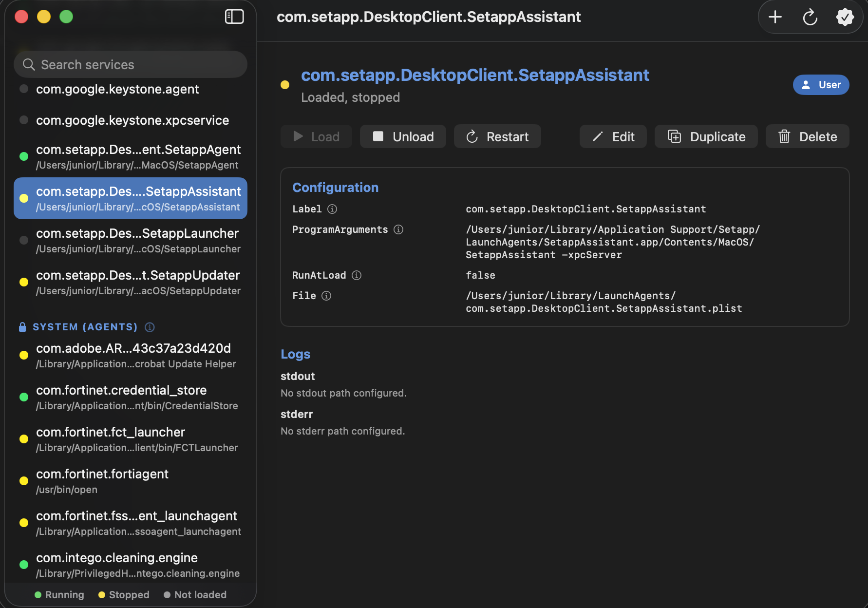Click green status dot of com.intego.cleaning.engine
The image size is (868, 608).
tap(23, 565)
